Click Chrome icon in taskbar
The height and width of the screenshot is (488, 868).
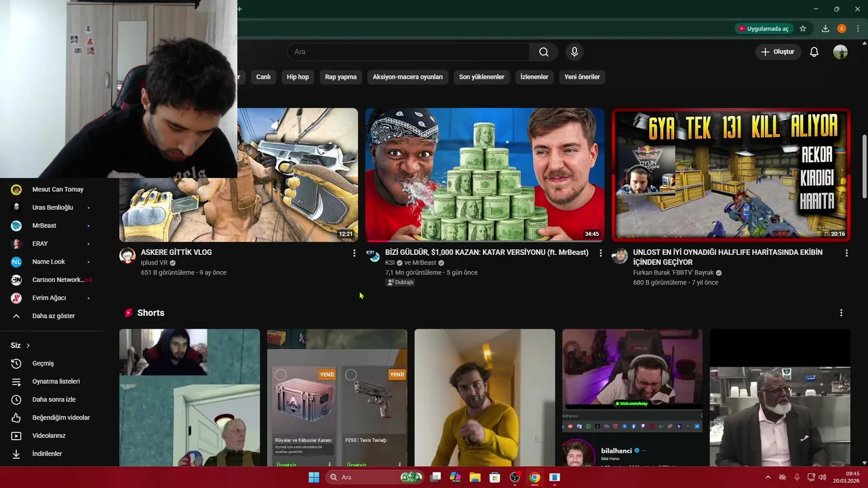click(534, 477)
